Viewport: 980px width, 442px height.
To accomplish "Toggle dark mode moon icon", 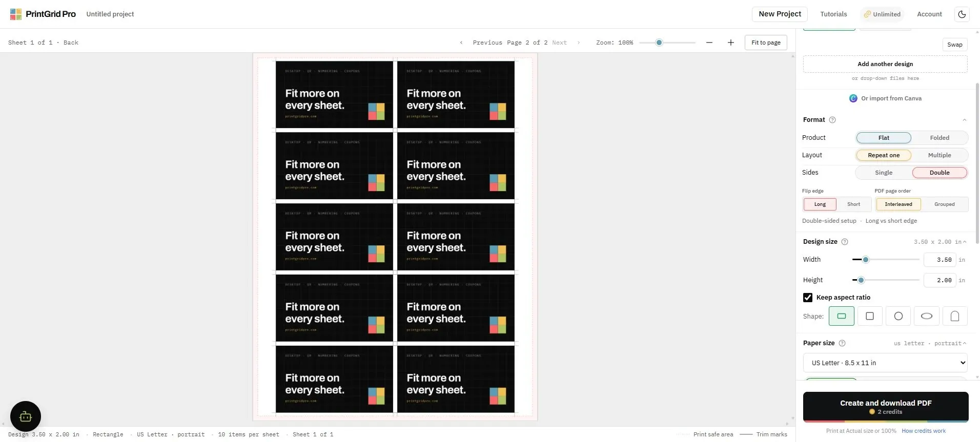I will 962,14.
